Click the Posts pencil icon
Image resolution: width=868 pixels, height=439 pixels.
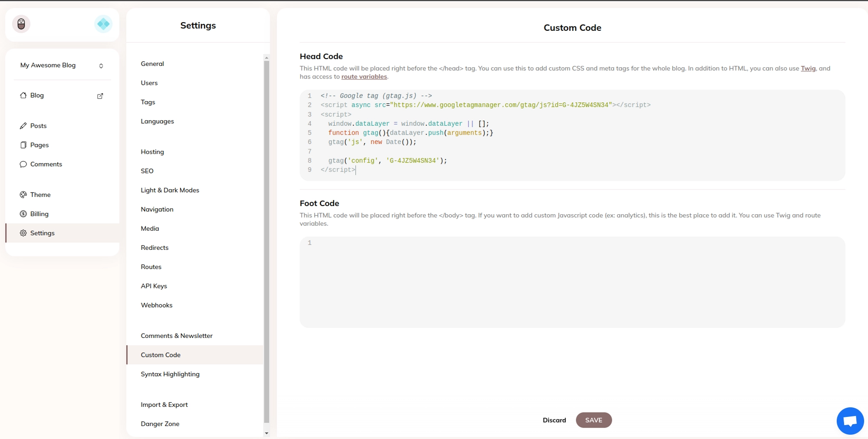tap(23, 126)
